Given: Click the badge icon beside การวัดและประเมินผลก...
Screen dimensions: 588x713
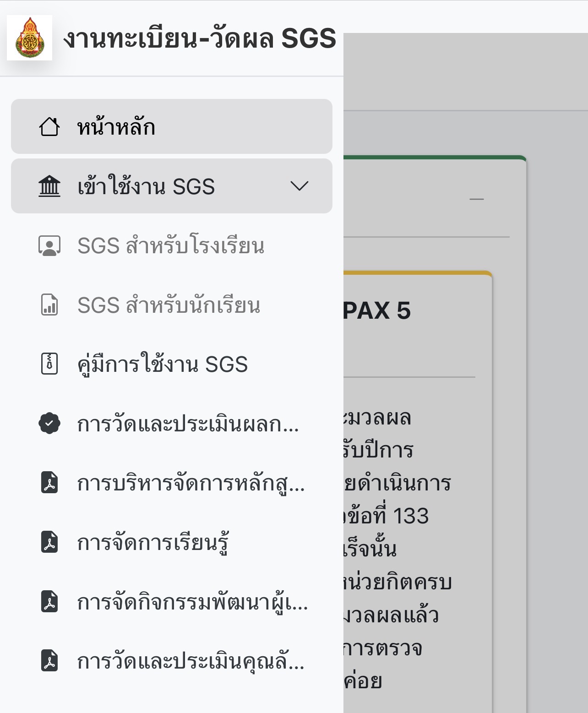Looking at the screenshot, I should point(50,424).
